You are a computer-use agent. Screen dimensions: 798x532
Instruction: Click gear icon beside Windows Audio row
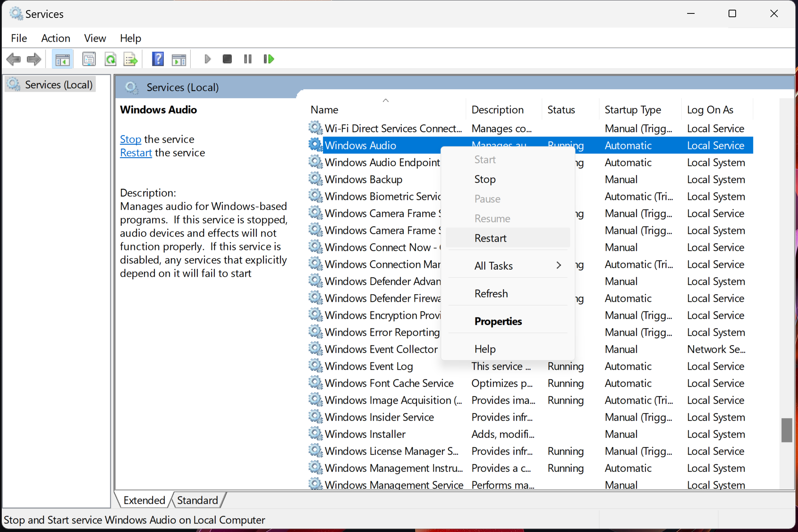(316, 145)
